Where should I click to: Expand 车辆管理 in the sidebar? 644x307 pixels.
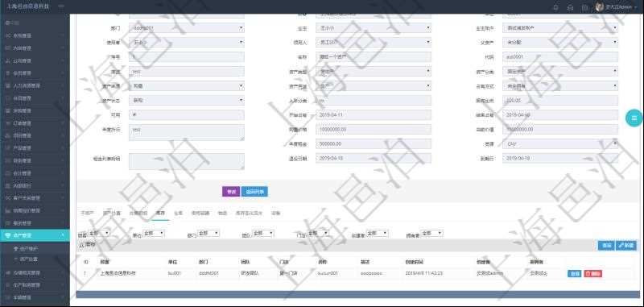coord(35,297)
